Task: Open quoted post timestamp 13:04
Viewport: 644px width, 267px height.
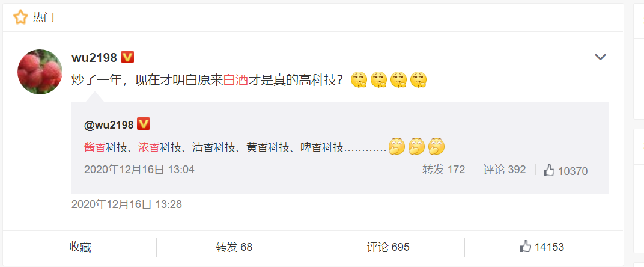Action: 139,170
